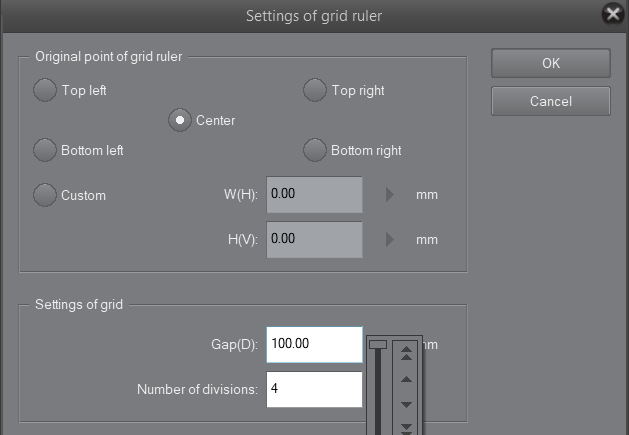Click the Gap popup slider handle
Image resolution: width=629 pixels, height=435 pixels.
point(378,345)
